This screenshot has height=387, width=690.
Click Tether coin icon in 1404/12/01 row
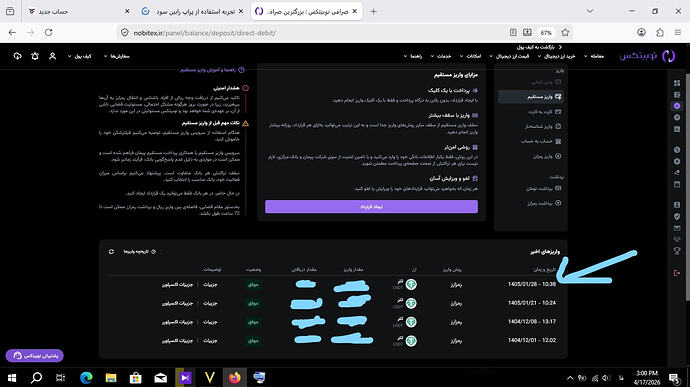411,340
